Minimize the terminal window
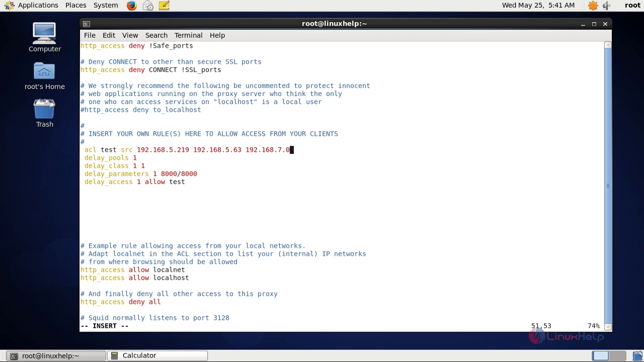The height and width of the screenshot is (362, 644). tap(583, 24)
